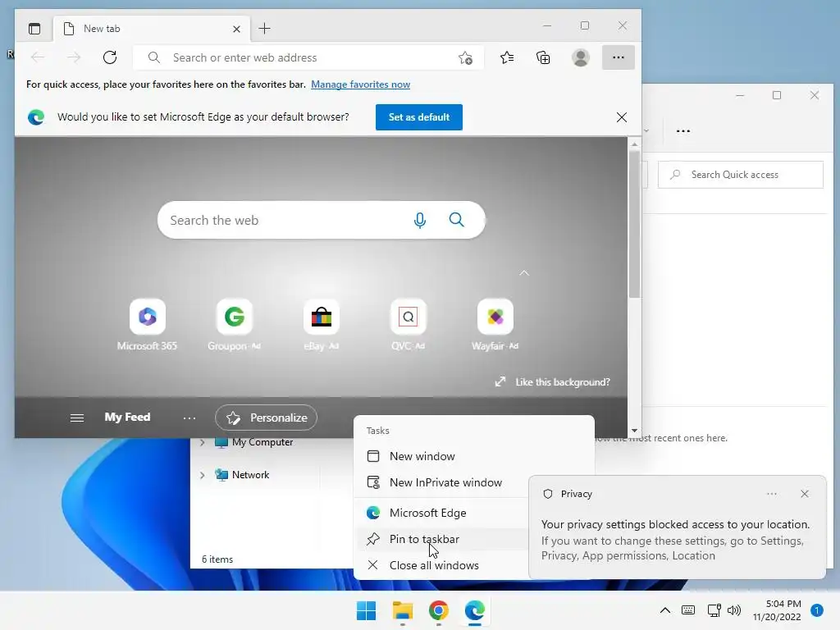This screenshot has width=840, height=630.
Task: Select Microsoft Edge entry in jump list
Action: pos(441,514)
